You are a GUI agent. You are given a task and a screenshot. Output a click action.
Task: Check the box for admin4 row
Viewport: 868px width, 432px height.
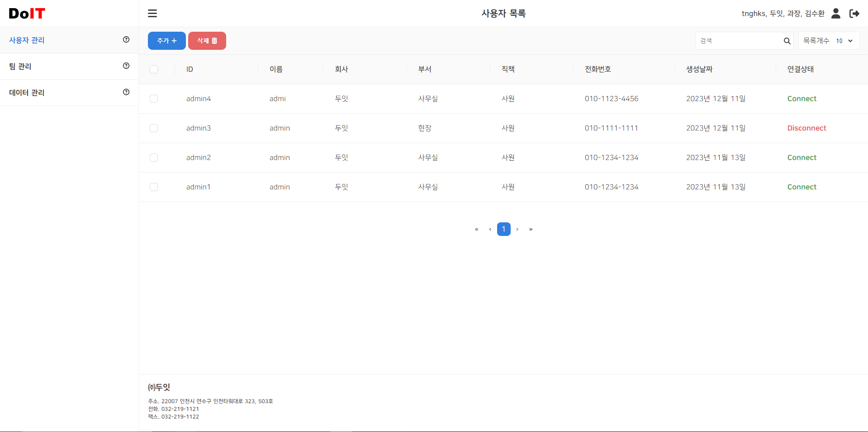(154, 99)
